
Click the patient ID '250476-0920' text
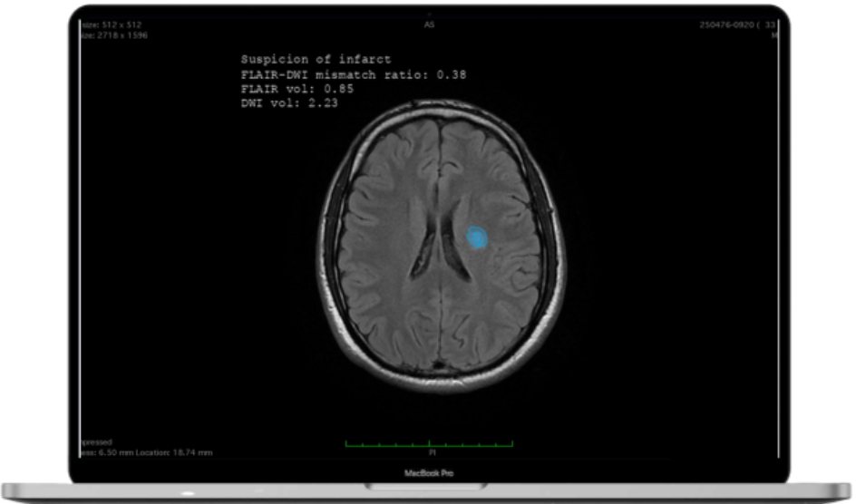coord(726,24)
